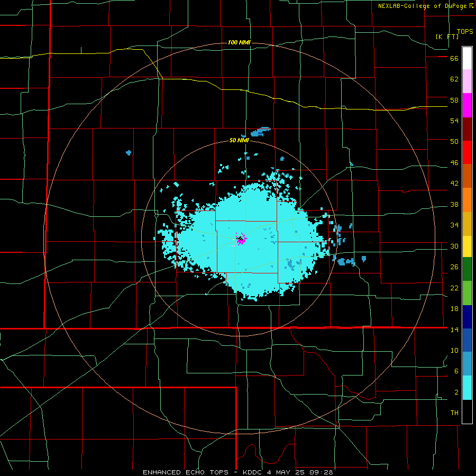Click legend value "62"

(x=454, y=79)
